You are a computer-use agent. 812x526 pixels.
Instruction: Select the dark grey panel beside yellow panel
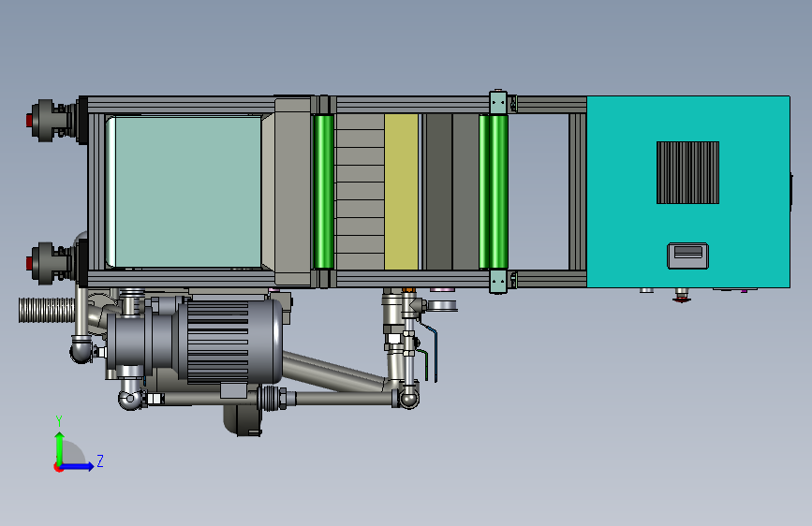pyautogui.click(x=439, y=192)
